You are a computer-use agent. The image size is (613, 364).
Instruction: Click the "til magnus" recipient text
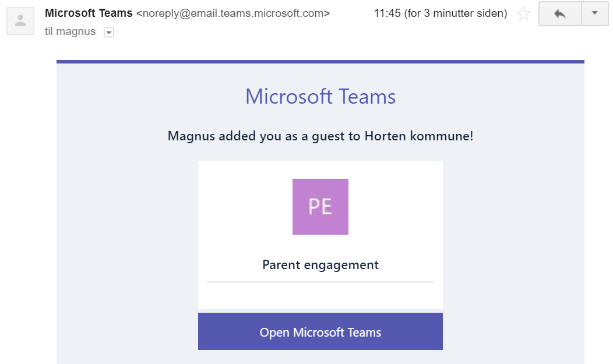click(70, 31)
